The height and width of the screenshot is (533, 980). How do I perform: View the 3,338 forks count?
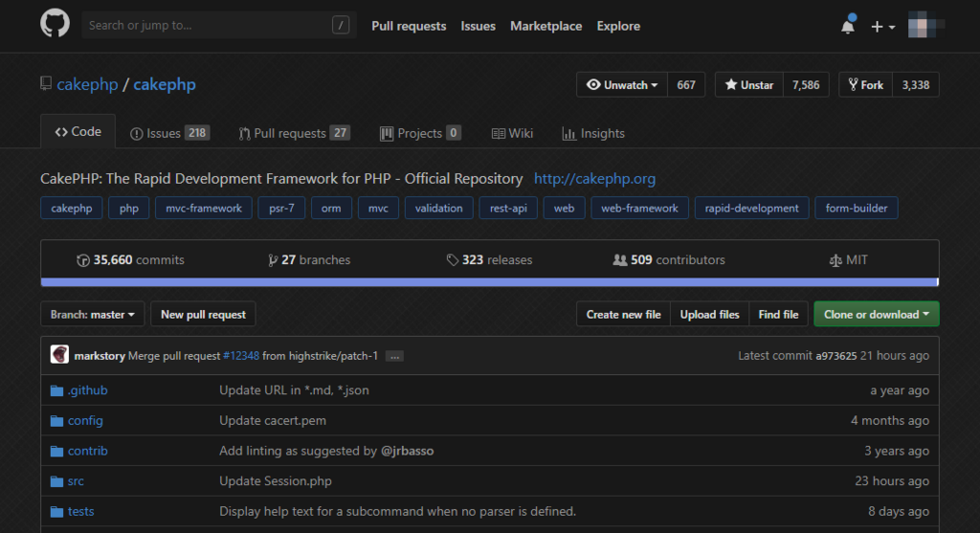click(x=916, y=85)
